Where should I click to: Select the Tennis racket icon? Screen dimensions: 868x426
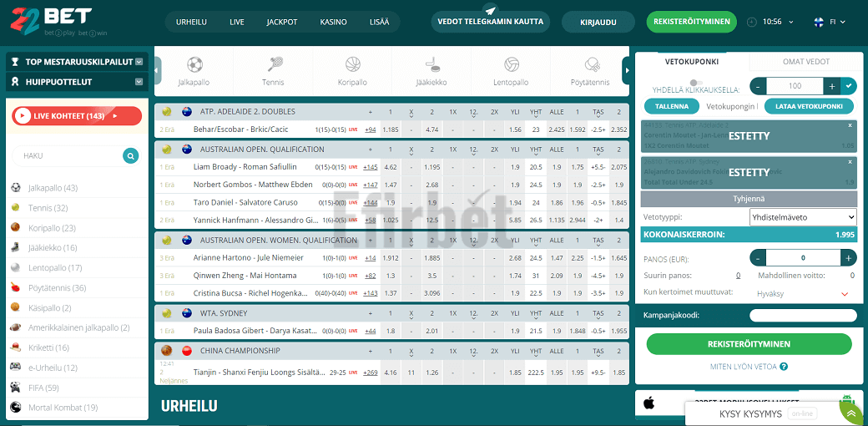pyautogui.click(x=274, y=65)
